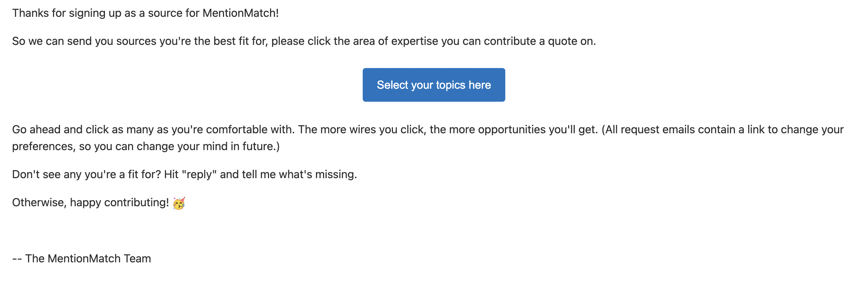The image size is (868, 282).
Task: Click "The MentionMatch Team" signature
Action: [x=88, y=259]
